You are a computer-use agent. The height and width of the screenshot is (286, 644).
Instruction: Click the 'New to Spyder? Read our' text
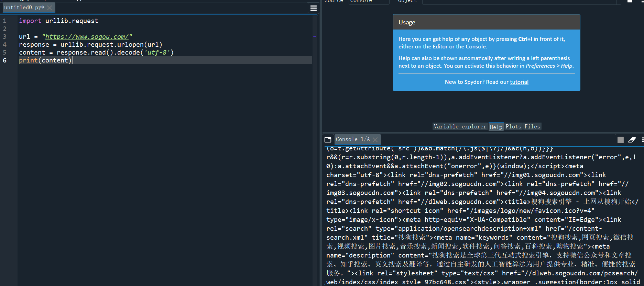tap(477, 82)
